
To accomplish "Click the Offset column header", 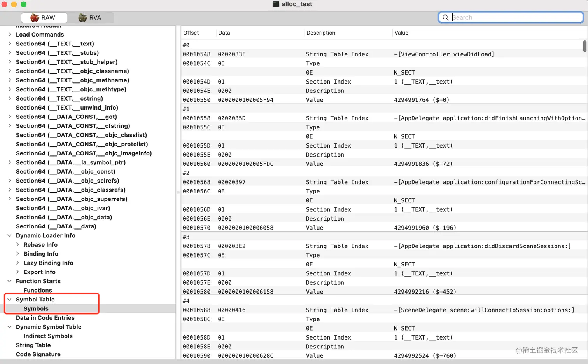I will 191,33.
